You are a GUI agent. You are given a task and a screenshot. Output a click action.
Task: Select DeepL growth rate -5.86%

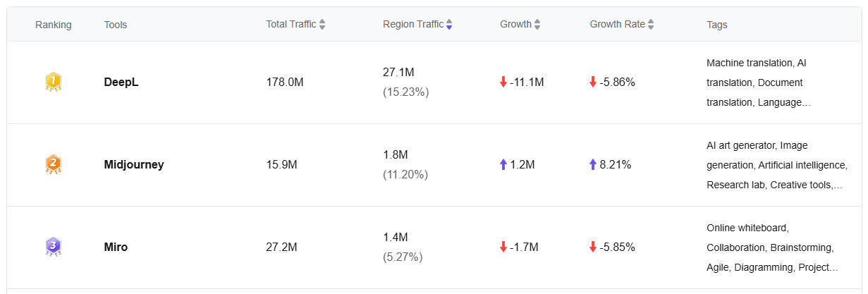click(x=618, y=82)
